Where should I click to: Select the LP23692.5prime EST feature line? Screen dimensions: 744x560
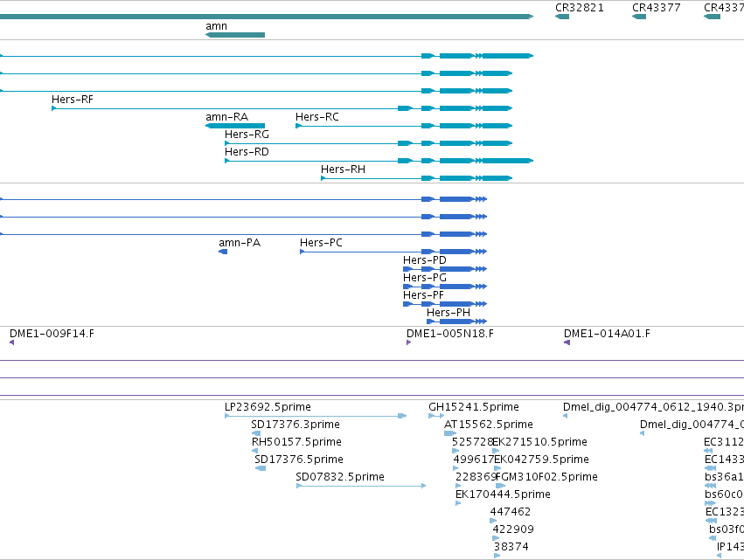316,416
